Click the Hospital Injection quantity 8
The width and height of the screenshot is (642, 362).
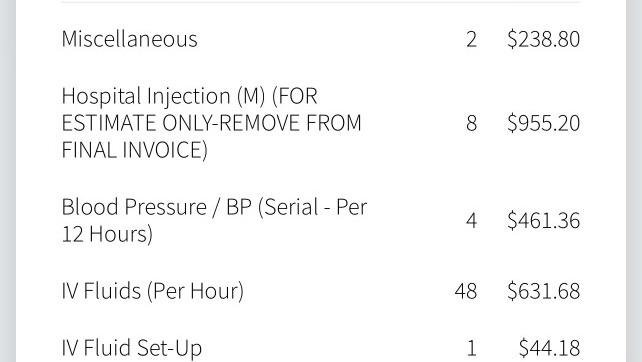pyautogui.click(x=472, y=123)
